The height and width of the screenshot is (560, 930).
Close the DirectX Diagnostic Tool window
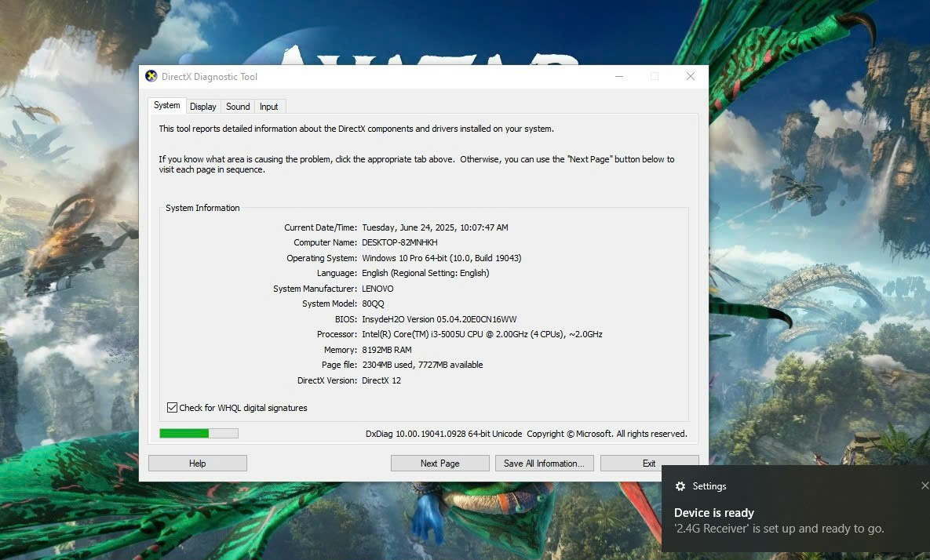691,76
